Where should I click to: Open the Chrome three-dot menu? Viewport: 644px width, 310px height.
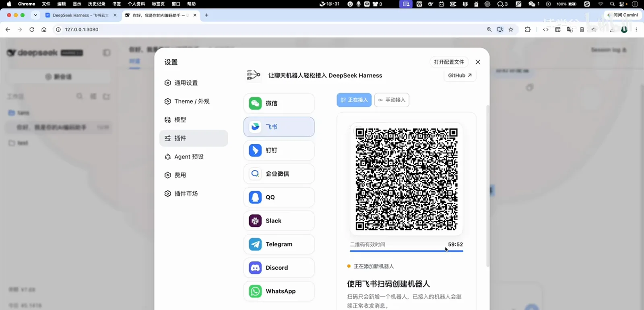pos(636,29)
